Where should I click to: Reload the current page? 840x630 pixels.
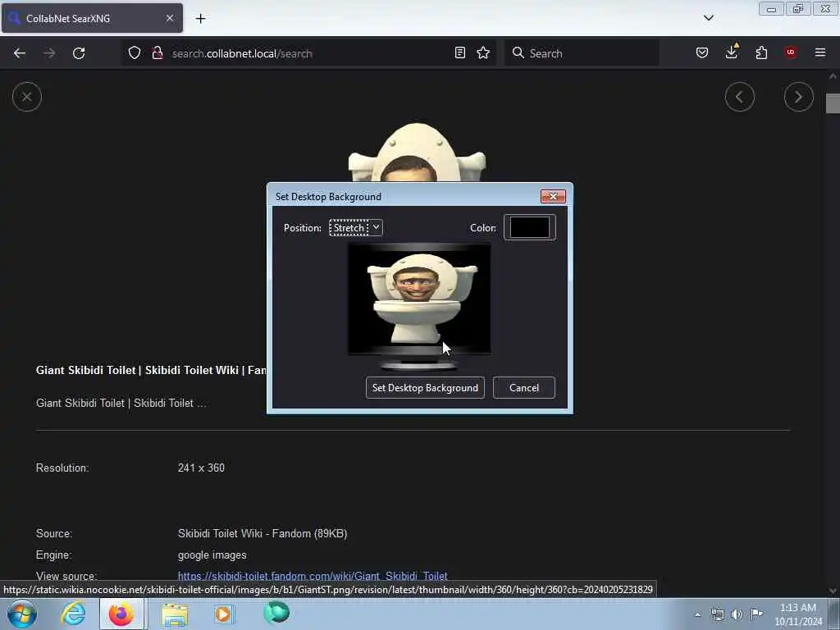click(79, 53)
